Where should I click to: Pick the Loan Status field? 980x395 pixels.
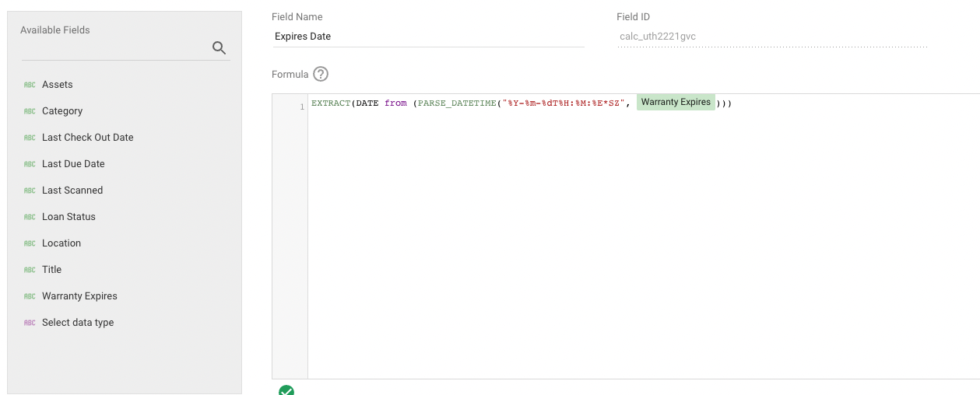click(x=68, y=217)
